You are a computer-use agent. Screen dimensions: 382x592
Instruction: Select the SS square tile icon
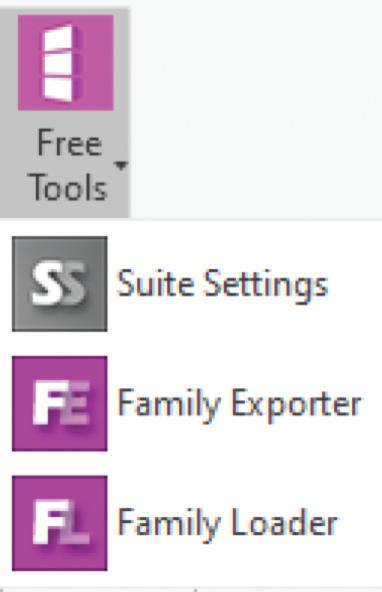coord(60,284)
